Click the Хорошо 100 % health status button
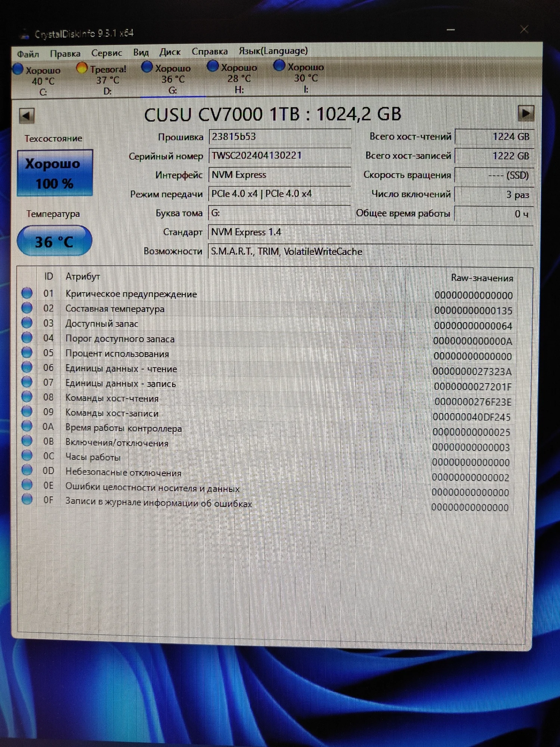 55,173
